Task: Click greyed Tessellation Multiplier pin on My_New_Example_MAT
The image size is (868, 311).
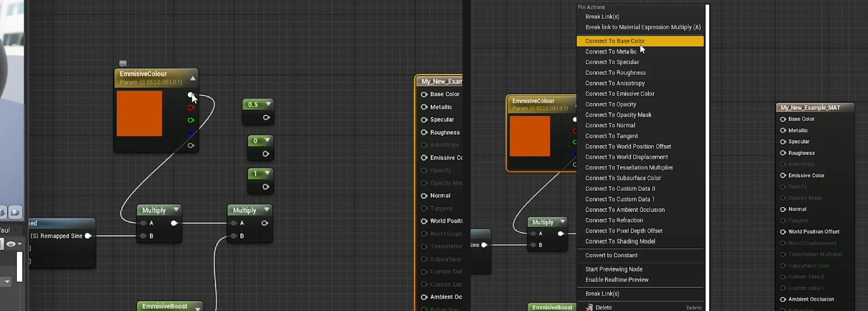Action: coord(783,254)
